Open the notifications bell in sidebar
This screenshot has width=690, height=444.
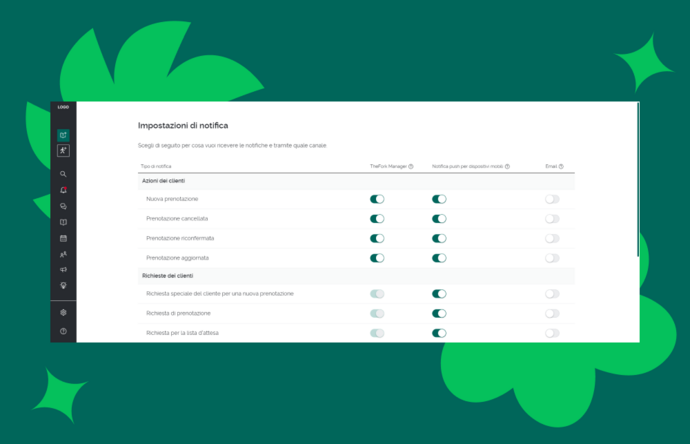[x=63, y=190]
